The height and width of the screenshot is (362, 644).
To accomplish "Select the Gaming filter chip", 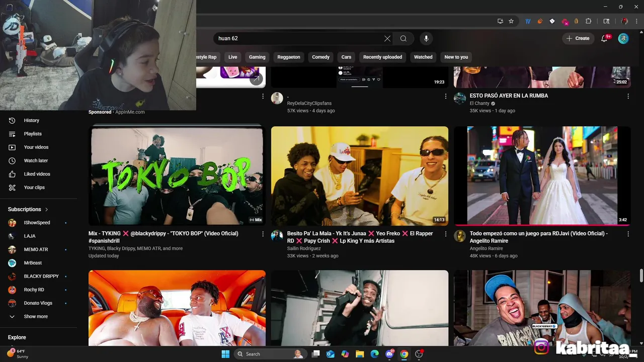I will coord(257,57).
